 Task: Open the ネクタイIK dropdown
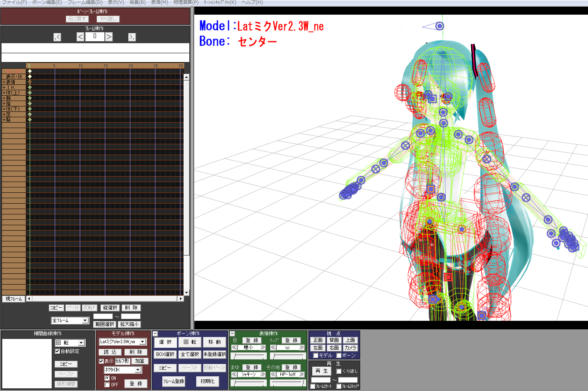(123, 369)
